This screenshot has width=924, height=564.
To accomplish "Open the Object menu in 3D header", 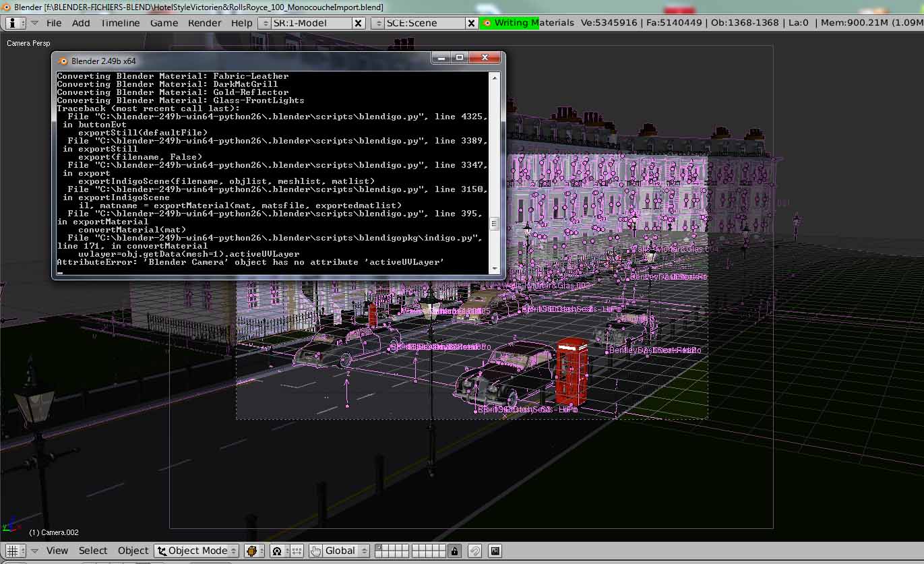I will pos(133,551).
